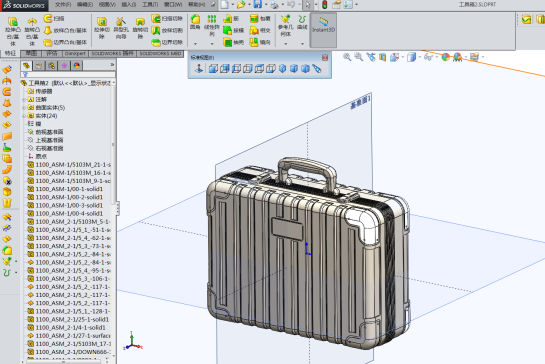Expand the 实体(24) solid bodies folder
The image size is (545, 364).
[24, 116]
